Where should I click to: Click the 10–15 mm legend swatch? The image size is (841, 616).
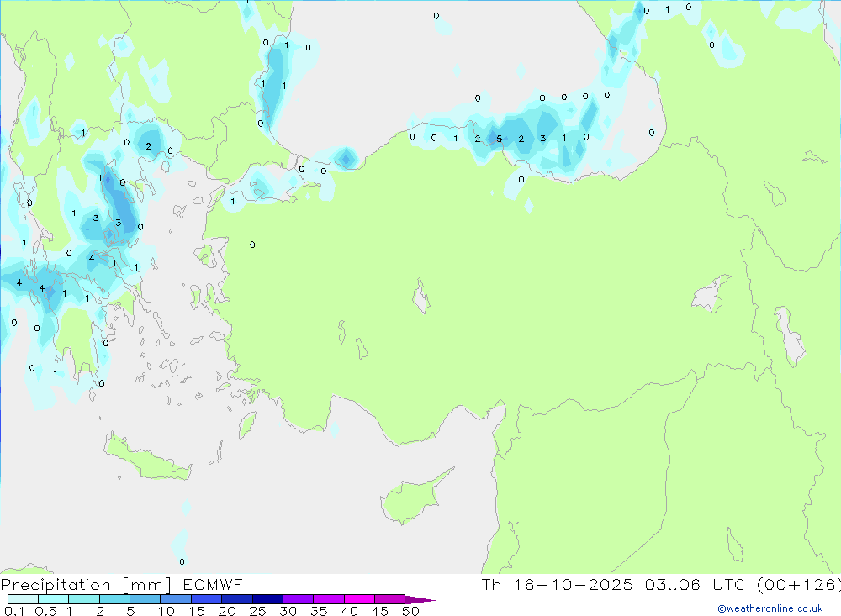click(x=176, y=599)
